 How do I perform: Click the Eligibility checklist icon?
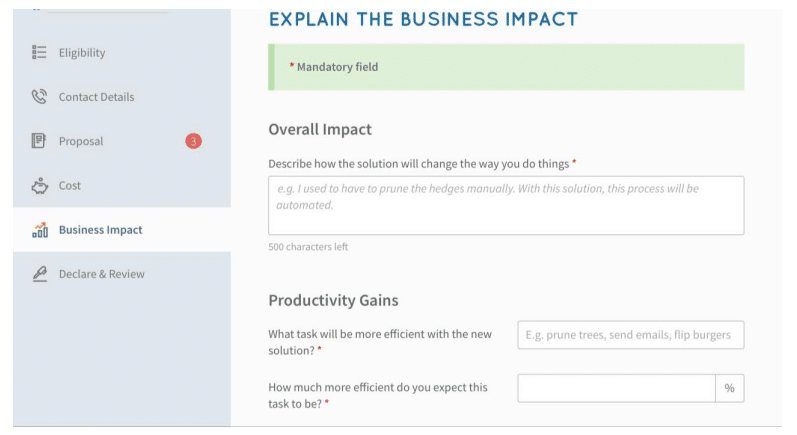click(39, 52)
